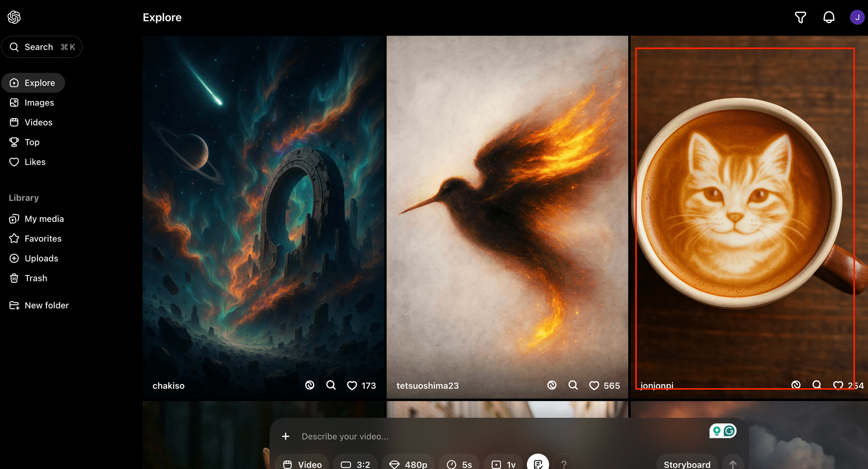
Task: Open jonjonpi's profile link
Action: pyautogui.click(x=657, y=386)
